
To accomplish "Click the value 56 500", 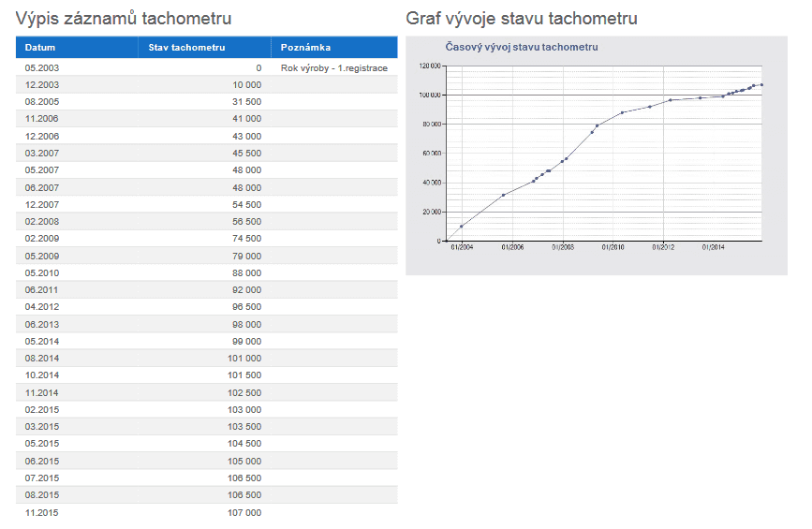I will click(246, 222).
